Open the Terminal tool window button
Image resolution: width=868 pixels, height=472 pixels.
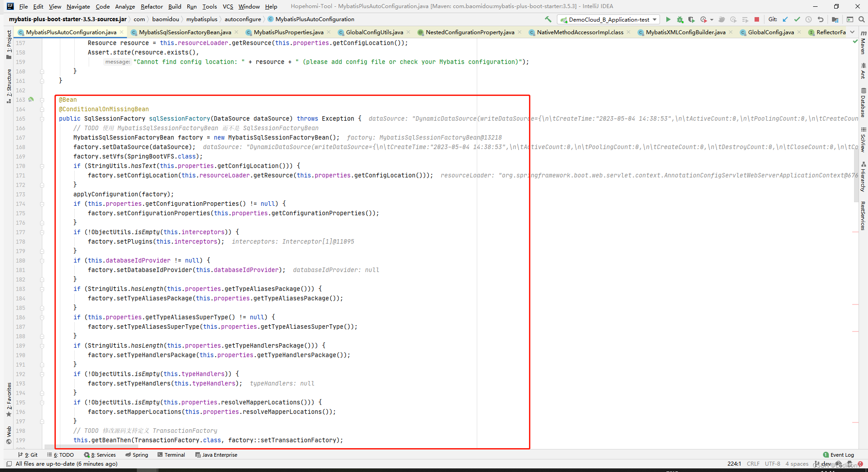coord(172,455)
